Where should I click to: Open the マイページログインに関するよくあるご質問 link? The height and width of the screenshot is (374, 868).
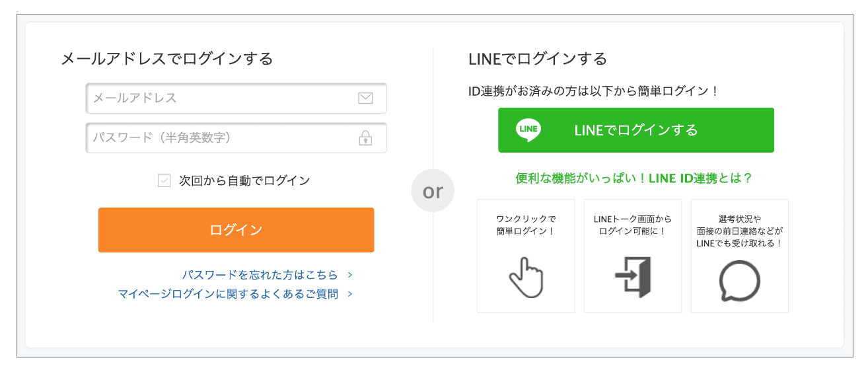228,294
